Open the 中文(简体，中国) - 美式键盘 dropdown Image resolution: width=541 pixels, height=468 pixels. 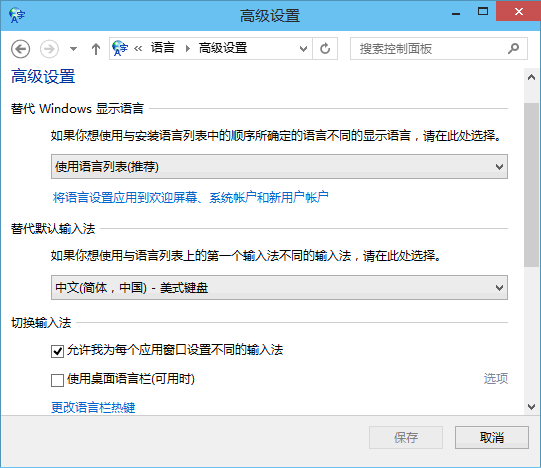pyautogui.click(x=279, y=287)
